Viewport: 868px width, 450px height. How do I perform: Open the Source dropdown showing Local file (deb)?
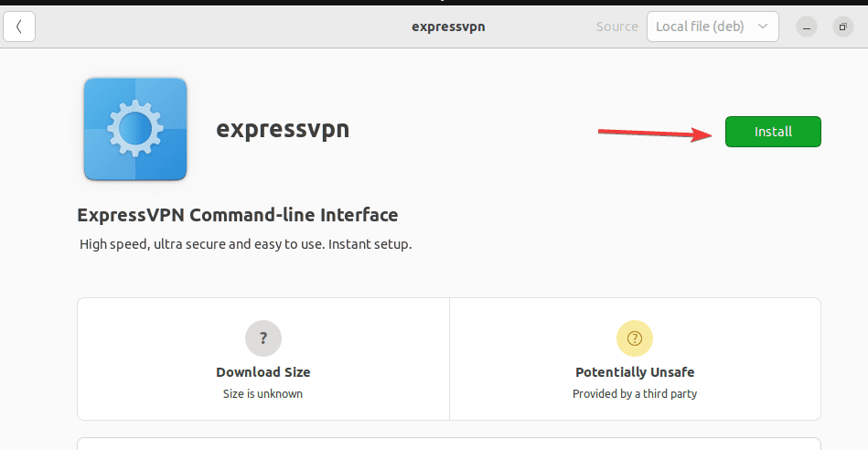coord(713,27)
